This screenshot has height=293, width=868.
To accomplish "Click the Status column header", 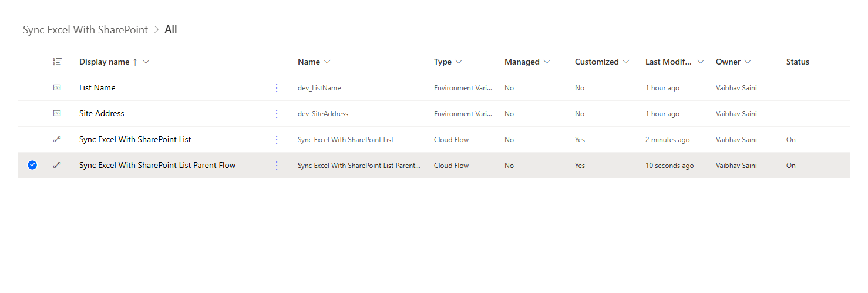I will click(798, 62).
